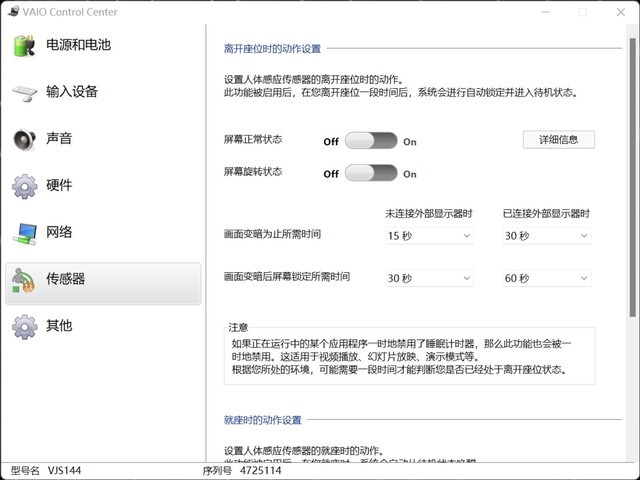Click the VAIO Control Center window icon
The height and width of the screenshot is (480, 640).
[8, 12]
